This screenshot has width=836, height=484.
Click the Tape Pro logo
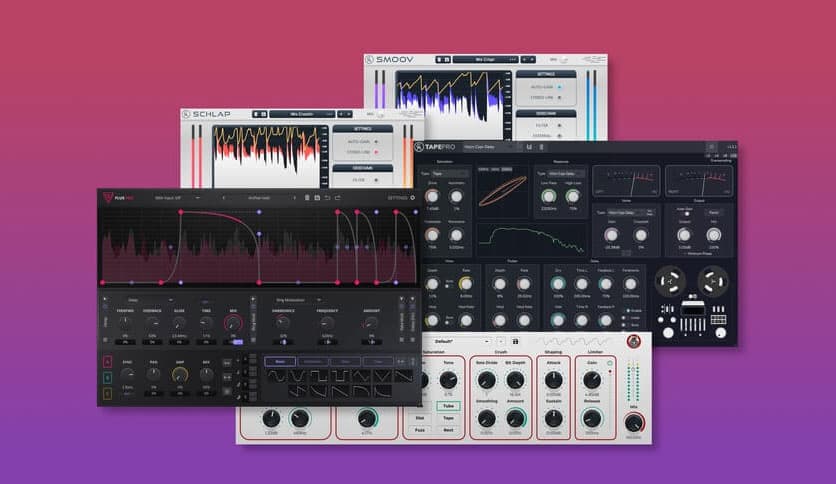[419, 147]
